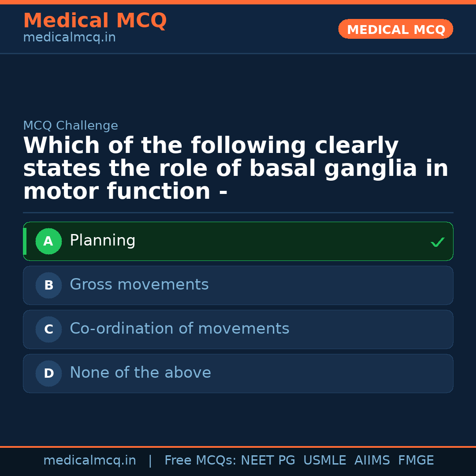Expand the Co-ordination of movements option
This screenshot has width=476, height=476.
(238, 329)
